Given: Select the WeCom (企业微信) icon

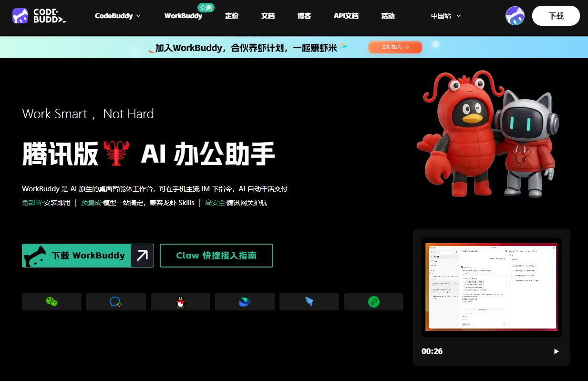Looking at the screenshot, I should (116, 301).
